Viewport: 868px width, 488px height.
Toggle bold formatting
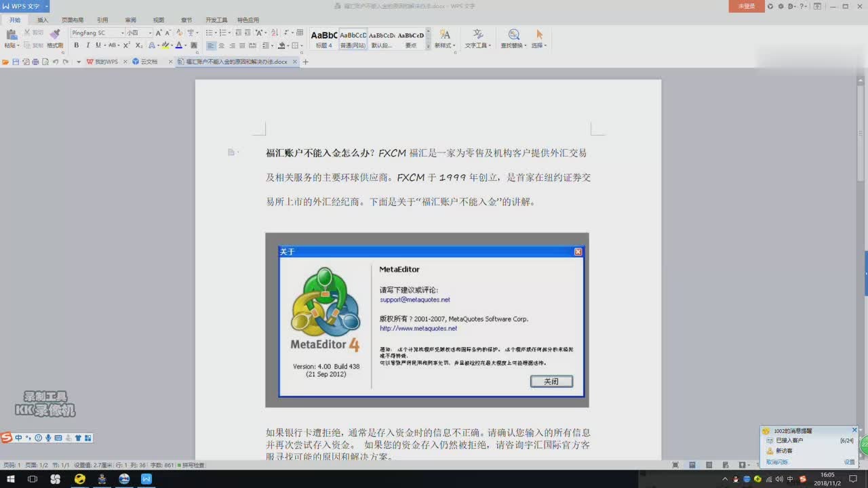[77, 45]
